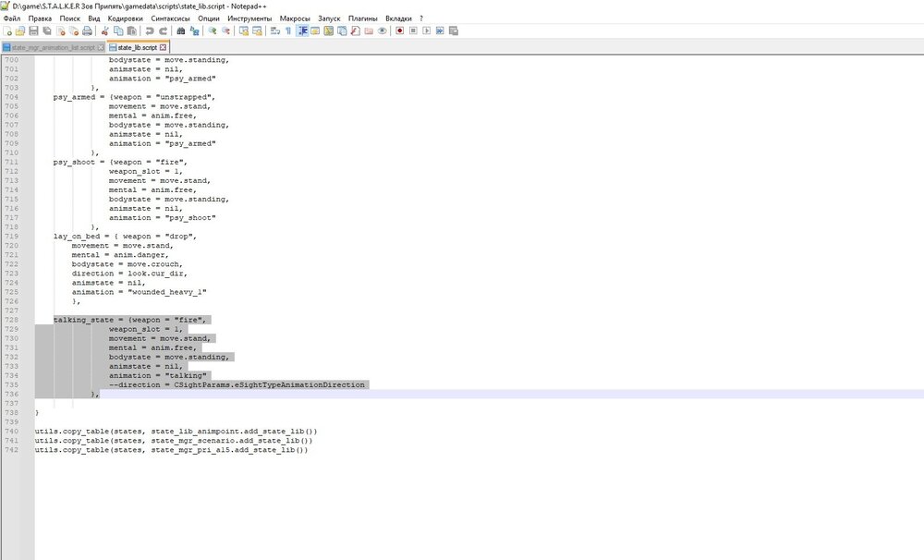This screenshot has width=924, height=560.
Task: Click the New file toolbar icon
Action: [x=7, y=30]
